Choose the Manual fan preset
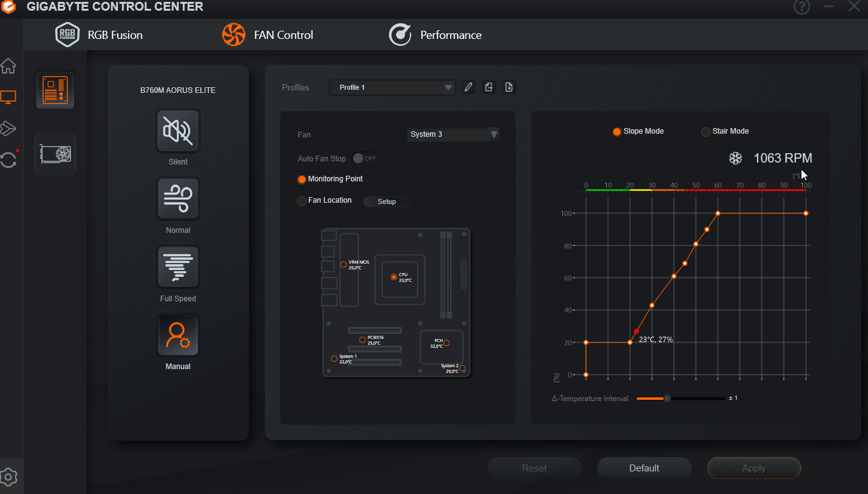This screenshot has width=868, height=494. pos(178,335)
